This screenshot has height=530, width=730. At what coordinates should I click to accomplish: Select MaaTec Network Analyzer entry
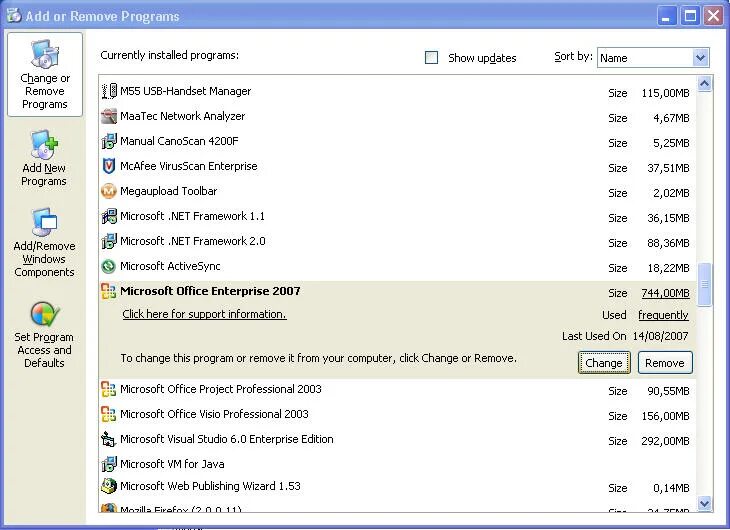[x=398, y=116]
